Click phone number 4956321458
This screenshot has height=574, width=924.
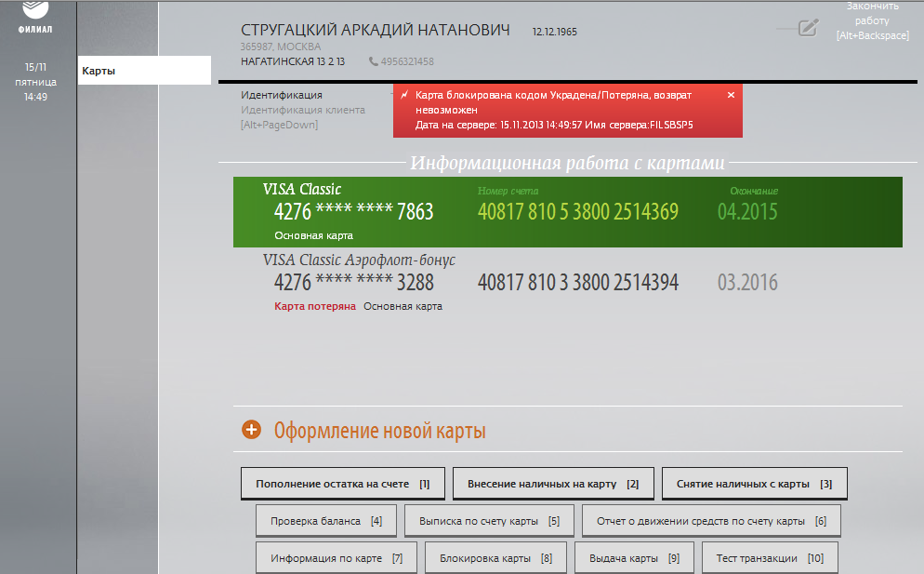click(x=407, y=61)
